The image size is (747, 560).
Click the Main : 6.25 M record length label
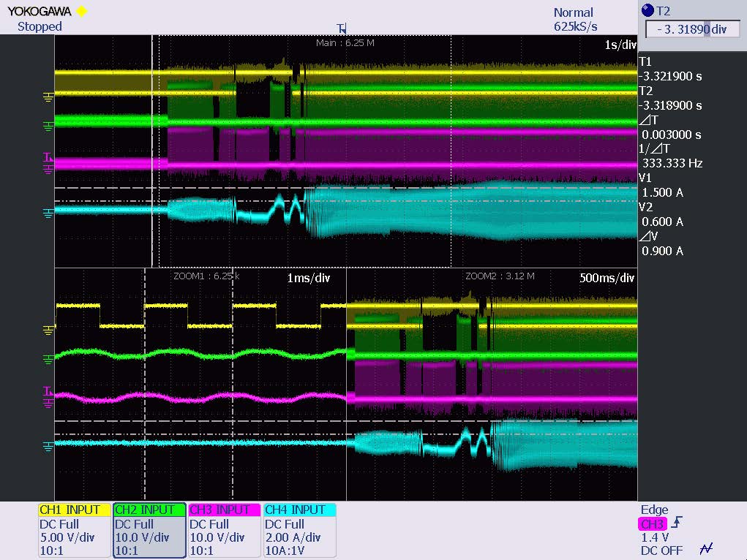345,43
